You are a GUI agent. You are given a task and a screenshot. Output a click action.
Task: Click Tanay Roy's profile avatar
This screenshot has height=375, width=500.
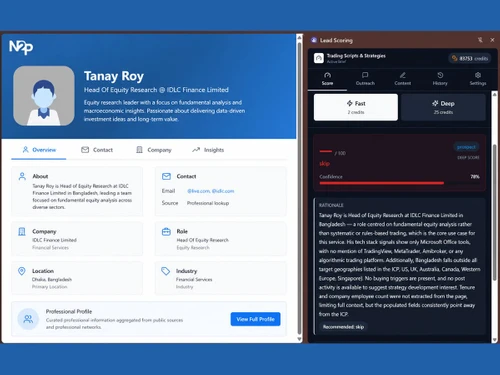click(x=44, y=96)
